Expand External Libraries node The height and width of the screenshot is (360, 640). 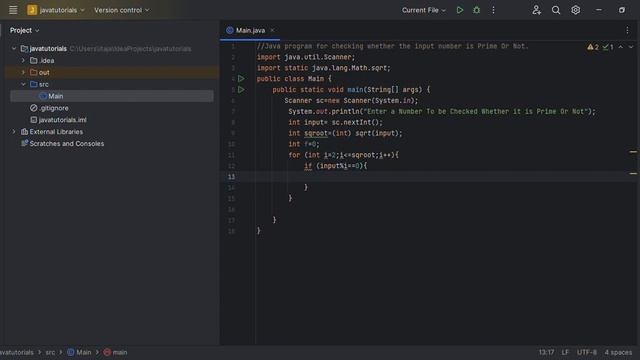(x=14, y=132)
